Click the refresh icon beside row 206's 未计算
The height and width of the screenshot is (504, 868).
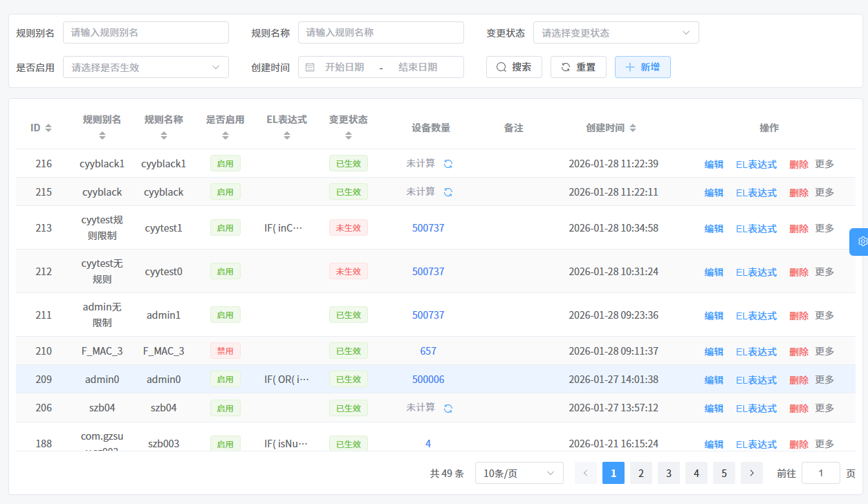447,408
